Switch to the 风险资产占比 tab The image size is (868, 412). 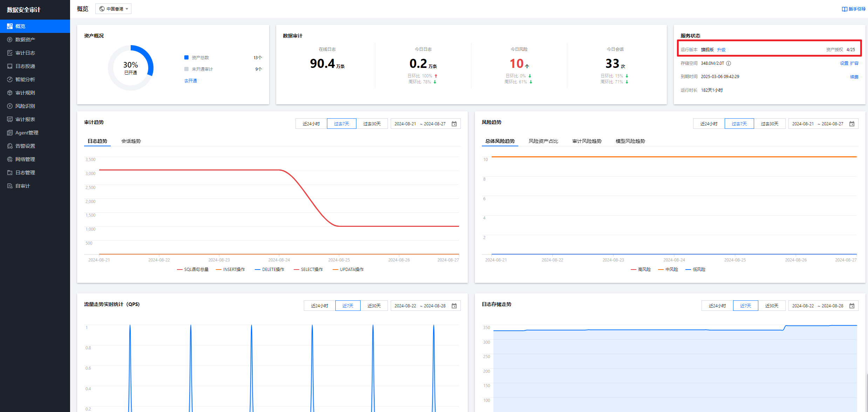pos(543,141)
